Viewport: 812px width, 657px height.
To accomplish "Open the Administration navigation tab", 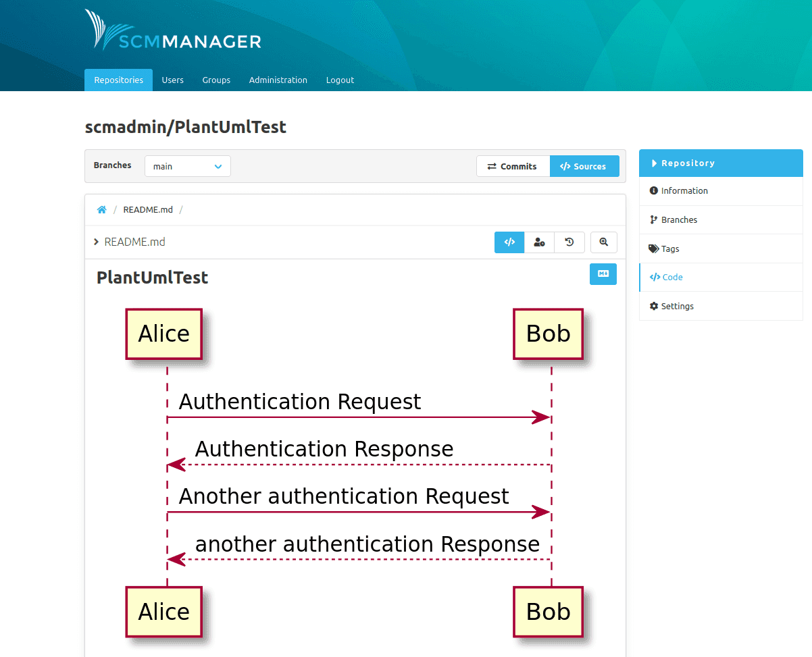I will point(278,80).
